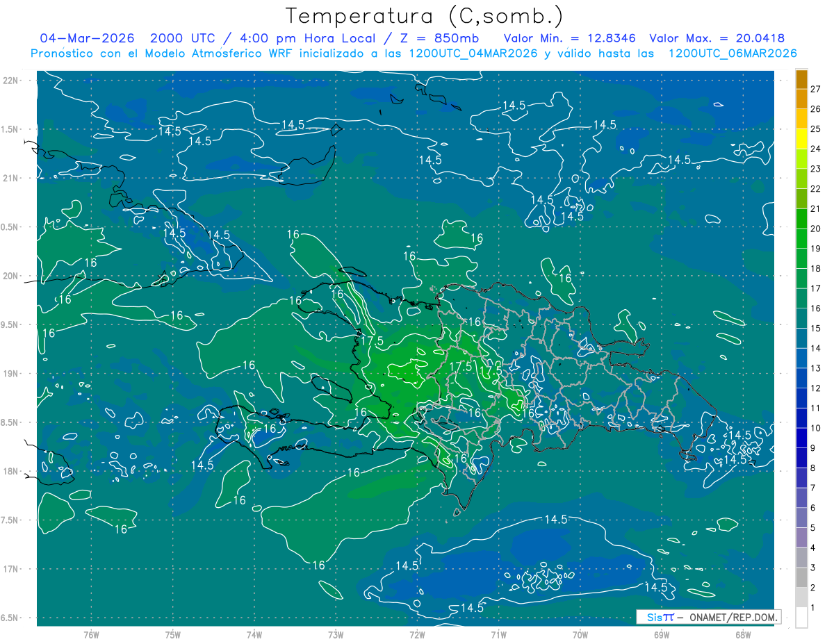
Task: Click the number 18 on the color scale
Action: [x=816, y=268]
